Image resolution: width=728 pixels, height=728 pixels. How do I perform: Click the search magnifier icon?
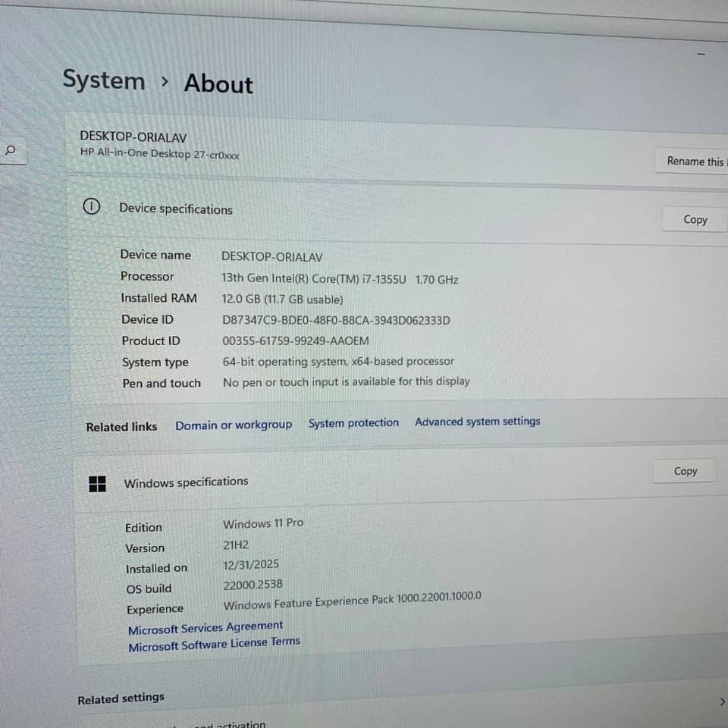[x=10, y=150]
